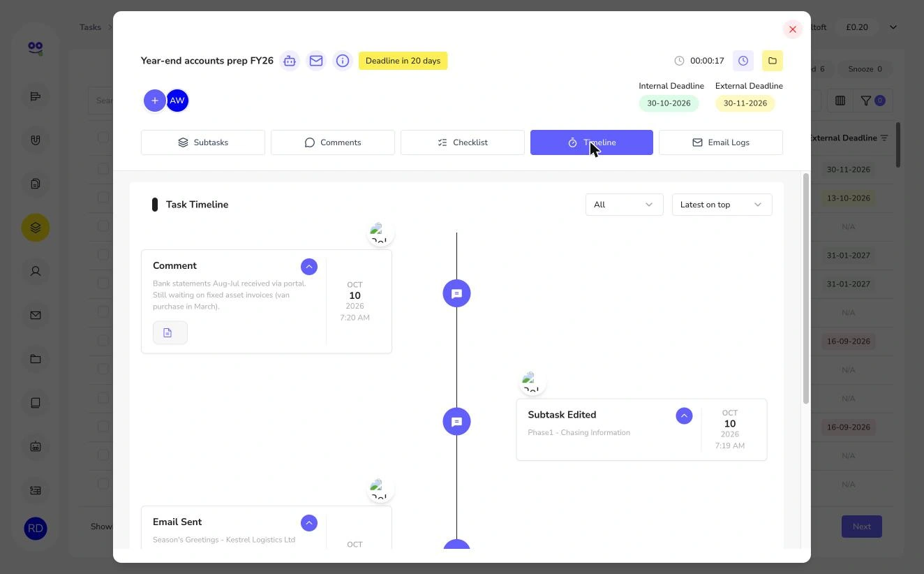Click the sort icon beside External Deadline header

pyautogui.click(x=884, y=138)
